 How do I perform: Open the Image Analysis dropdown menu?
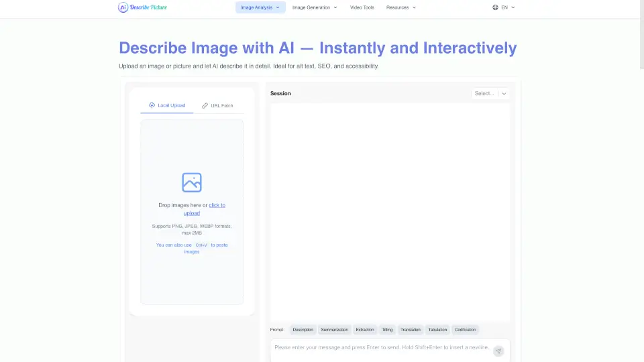click(x=260, y=7)
